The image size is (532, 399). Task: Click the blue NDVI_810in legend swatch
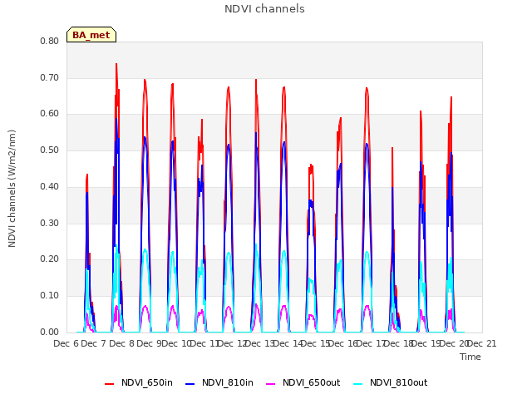pyautogui.click(x=190, y=384)
